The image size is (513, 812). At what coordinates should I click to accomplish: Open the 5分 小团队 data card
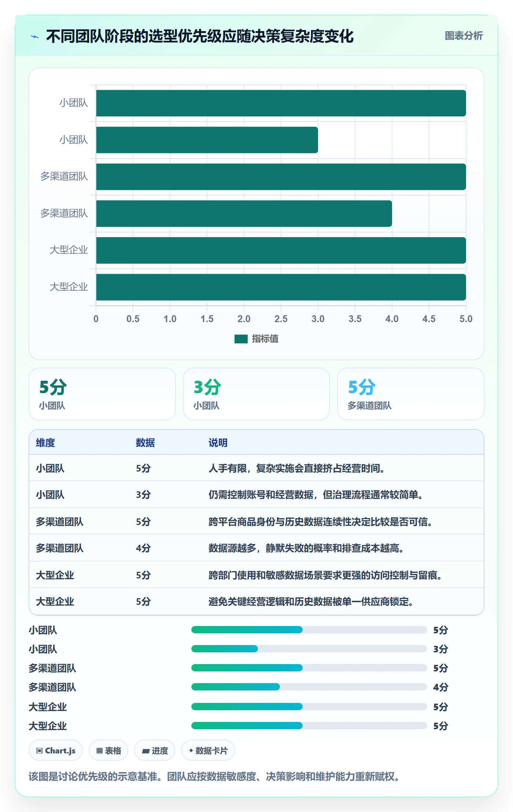(102, 394)
